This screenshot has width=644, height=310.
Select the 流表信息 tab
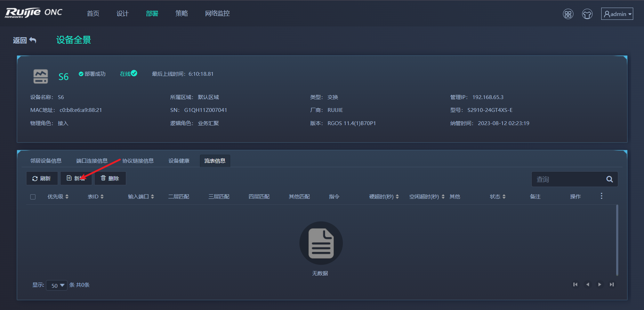point(215,161)
